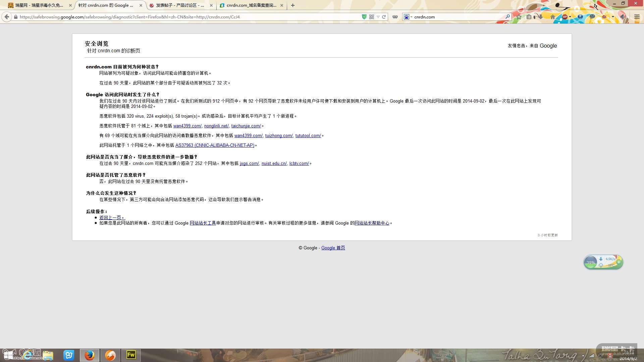This screenshot has width=644, height=362.
Task: Open the wan4399.com/ link
Action: [x=187, y=126]
